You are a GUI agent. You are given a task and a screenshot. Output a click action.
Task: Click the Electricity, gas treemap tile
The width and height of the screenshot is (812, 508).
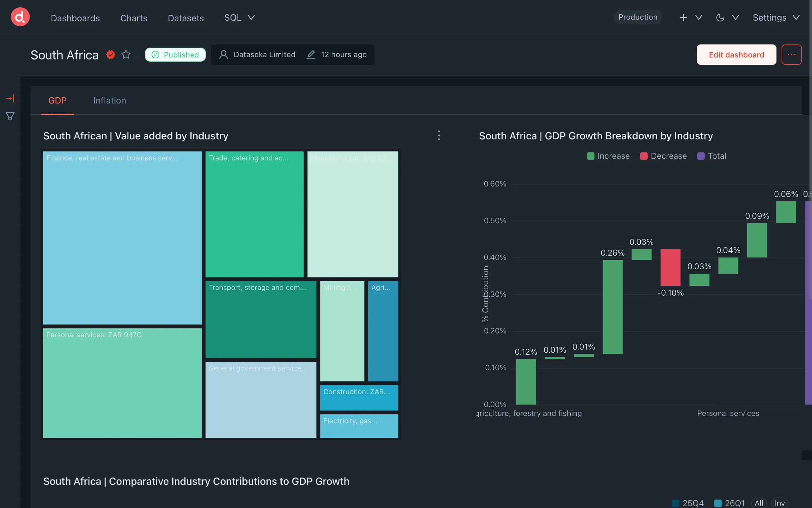pyautogui.click(x=359, y=426)
